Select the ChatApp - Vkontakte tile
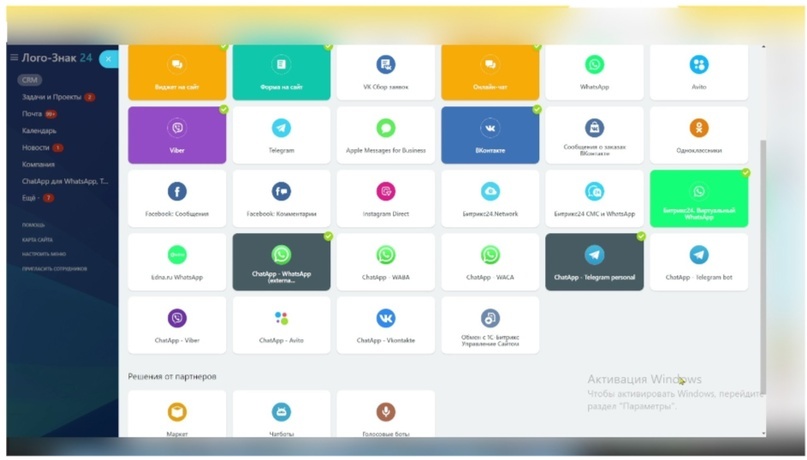Viewport: 807px width, 460px height. [385, 325]
